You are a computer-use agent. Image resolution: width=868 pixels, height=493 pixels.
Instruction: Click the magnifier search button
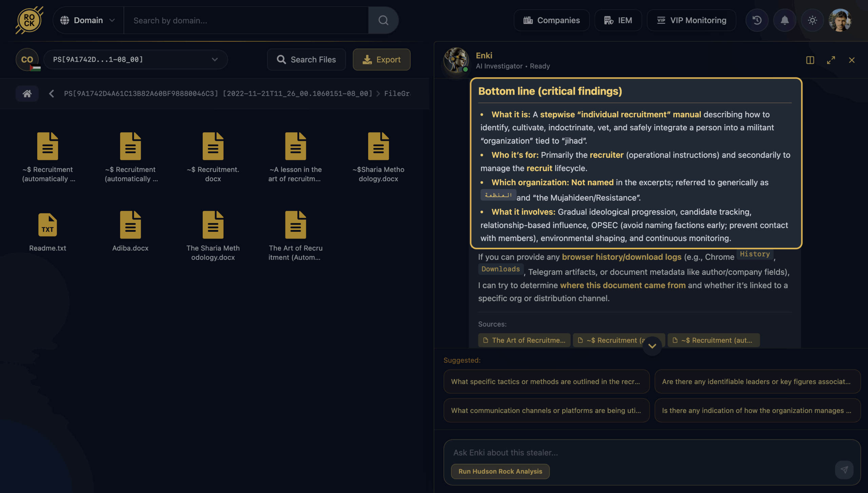[x=383, y=20]
